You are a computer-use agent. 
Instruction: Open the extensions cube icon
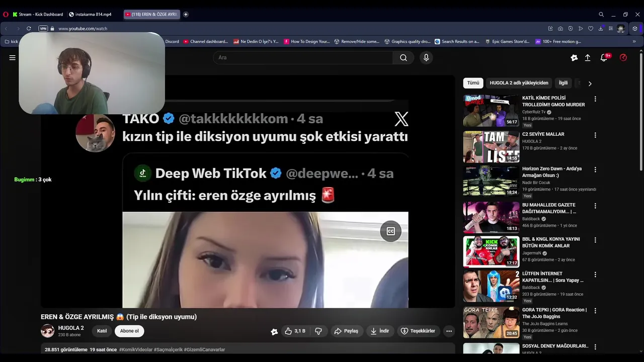(x=635, y=29)
